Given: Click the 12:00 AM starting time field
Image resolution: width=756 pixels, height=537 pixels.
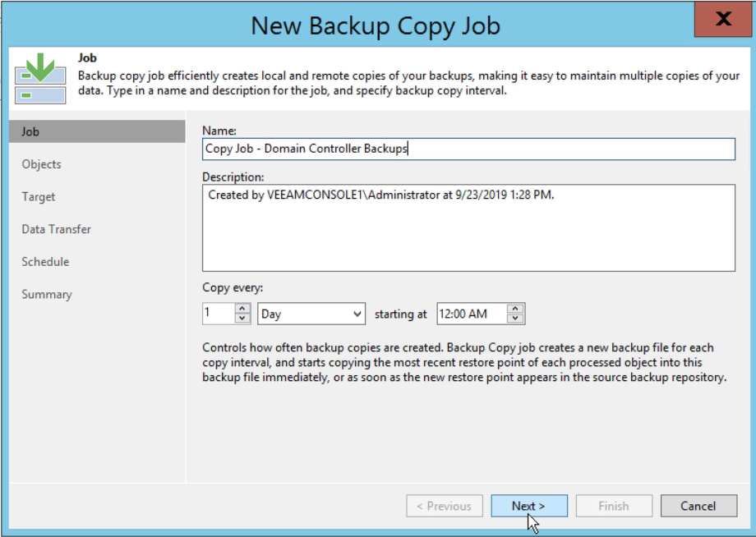Looking at the screenshot, I should click(472, 314).
